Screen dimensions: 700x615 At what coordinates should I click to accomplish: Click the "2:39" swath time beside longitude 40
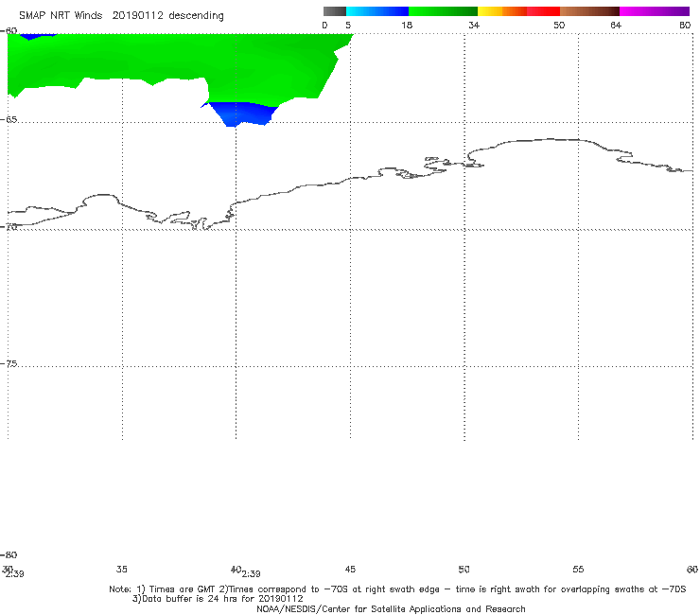(252, 574)
